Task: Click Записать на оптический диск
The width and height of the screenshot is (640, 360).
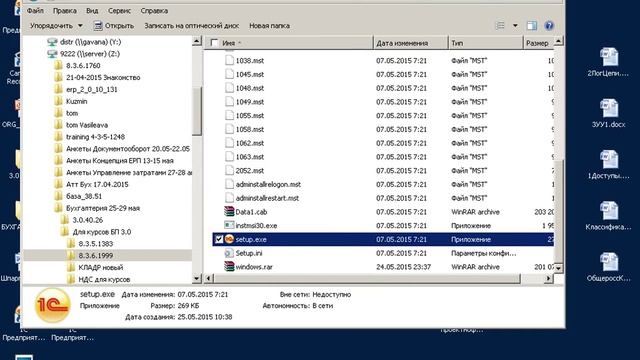Action: click(191, 26)
